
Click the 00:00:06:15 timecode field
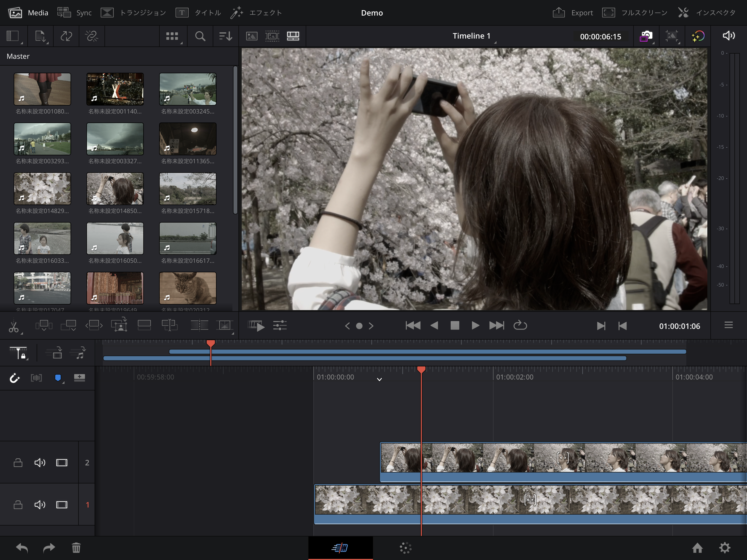click(x=600, y=36)
